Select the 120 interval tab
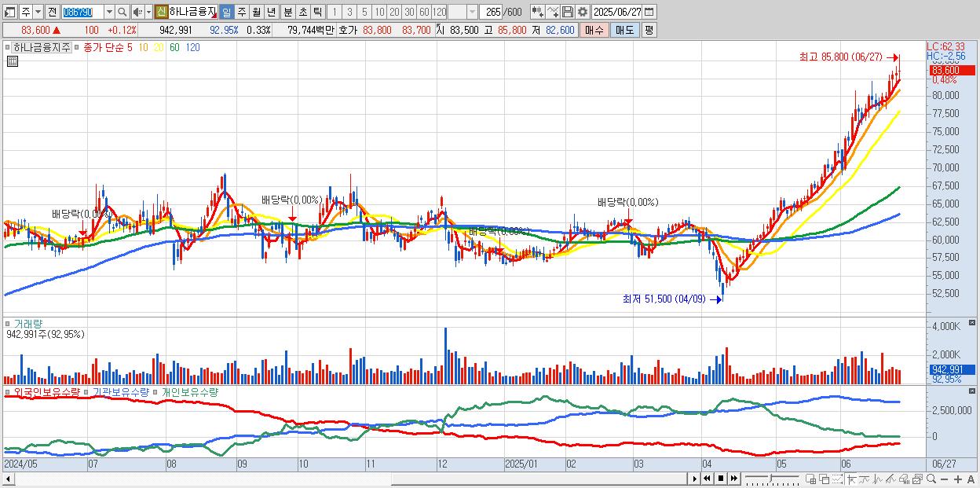Screen dimensions: 980x488 tap(439, 12)
